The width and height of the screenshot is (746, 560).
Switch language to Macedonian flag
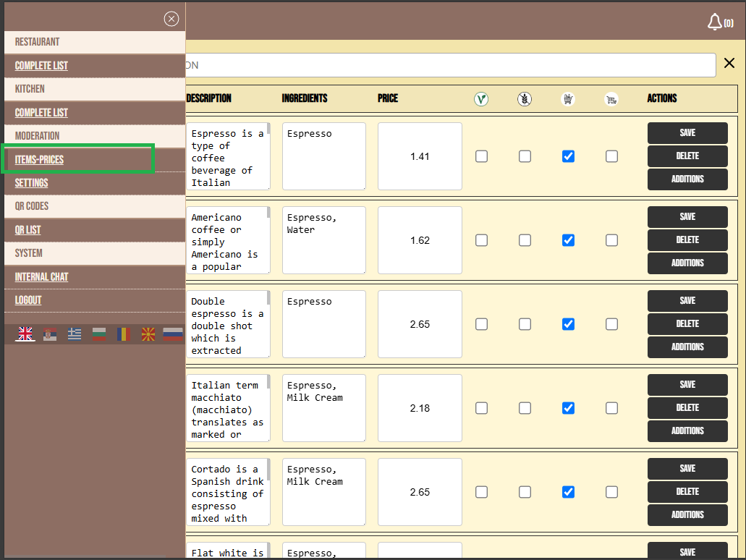pos(148,334)
